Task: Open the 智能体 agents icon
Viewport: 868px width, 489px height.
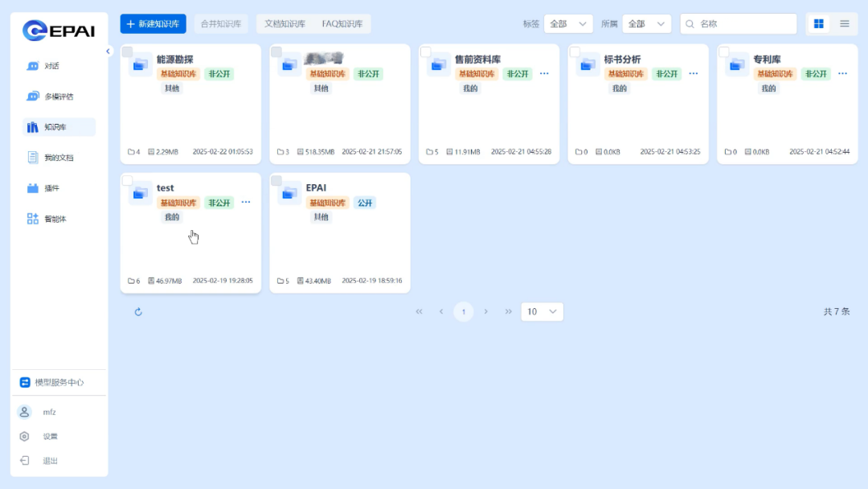Action: tap(33, 219)
